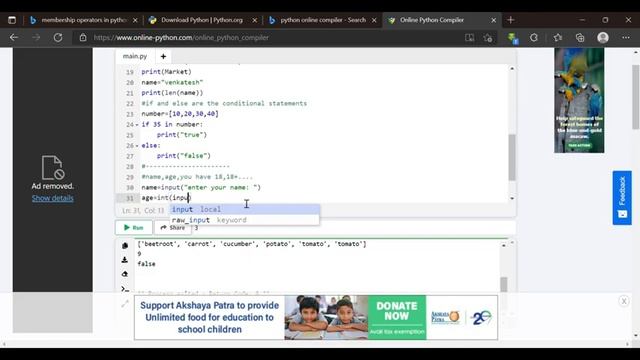
Task: Run the Python code
Action: (x=134, y=227)
